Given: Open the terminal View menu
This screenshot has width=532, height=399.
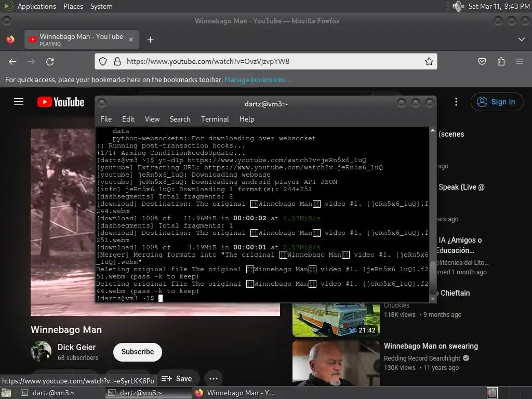Looking at the screenshot, I should click(152, 119).
